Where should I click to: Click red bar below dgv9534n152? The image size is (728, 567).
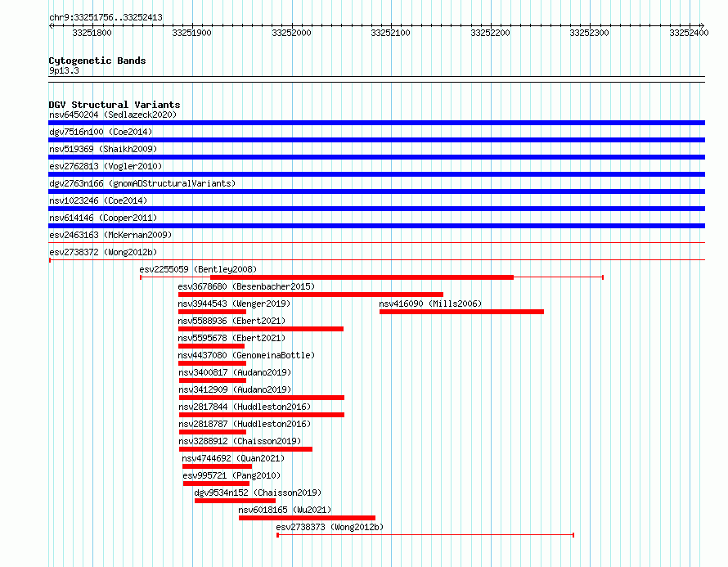[x=235, y=501]
